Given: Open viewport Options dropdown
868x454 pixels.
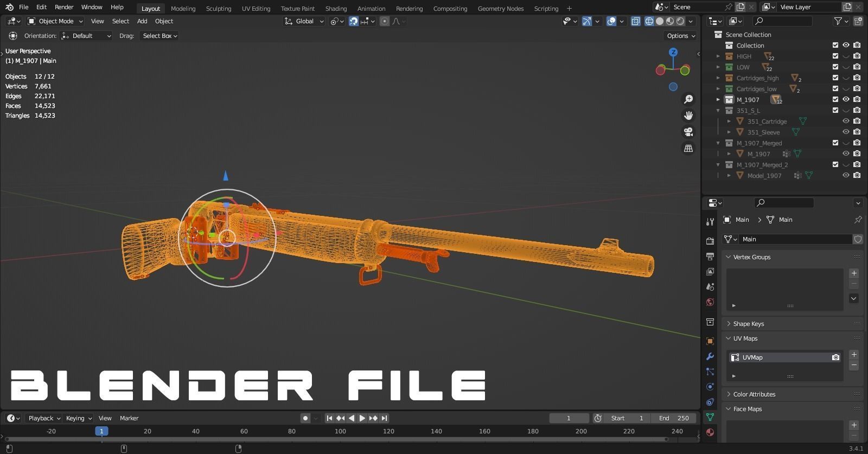Looking at the screenshot, I should pos(681,36).
